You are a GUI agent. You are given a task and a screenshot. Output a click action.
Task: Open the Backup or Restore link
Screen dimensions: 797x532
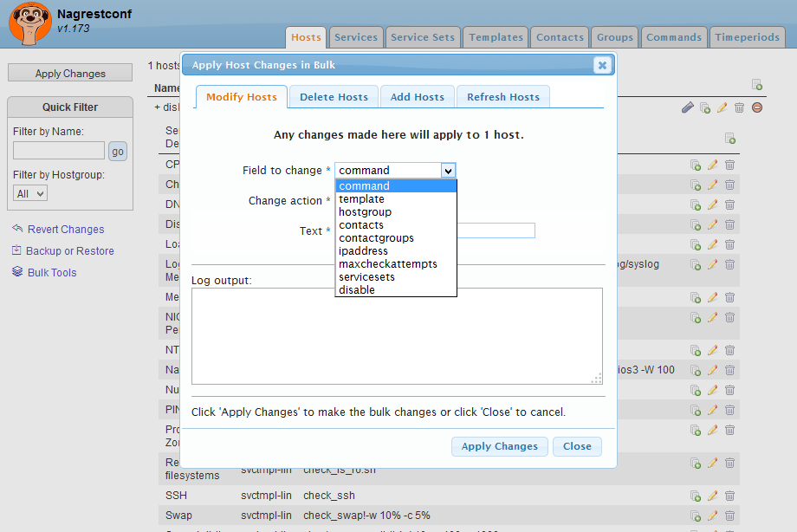[69, 250]
